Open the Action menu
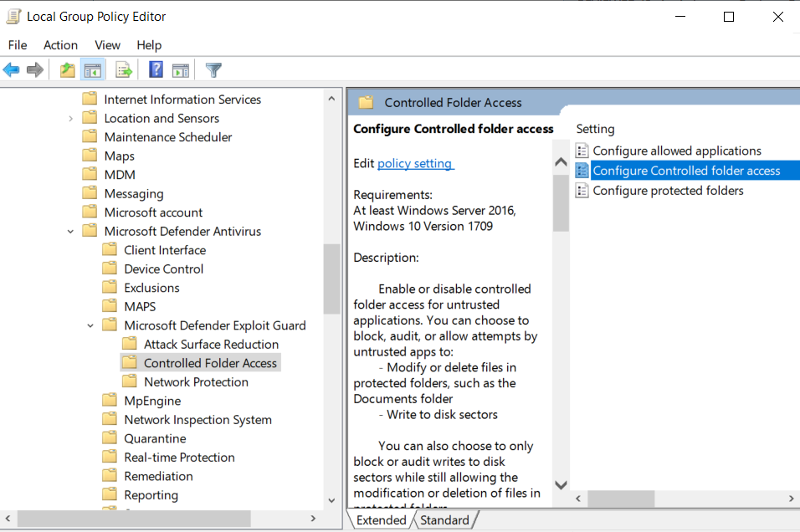The image size is (800, 532). pos(60,45)
